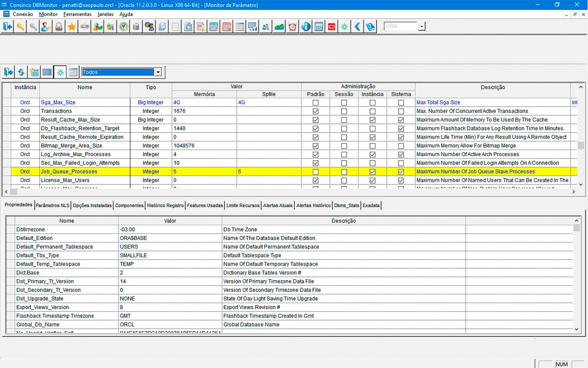Open the Ferramentas menu
588x368 pixels.
coord(78,14)
